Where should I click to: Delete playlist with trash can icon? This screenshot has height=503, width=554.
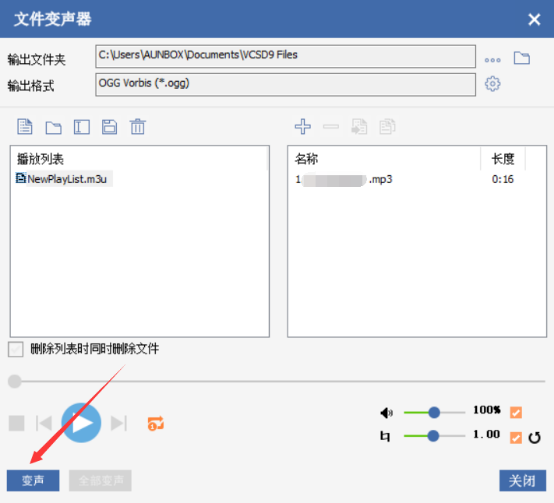point(137,126)
